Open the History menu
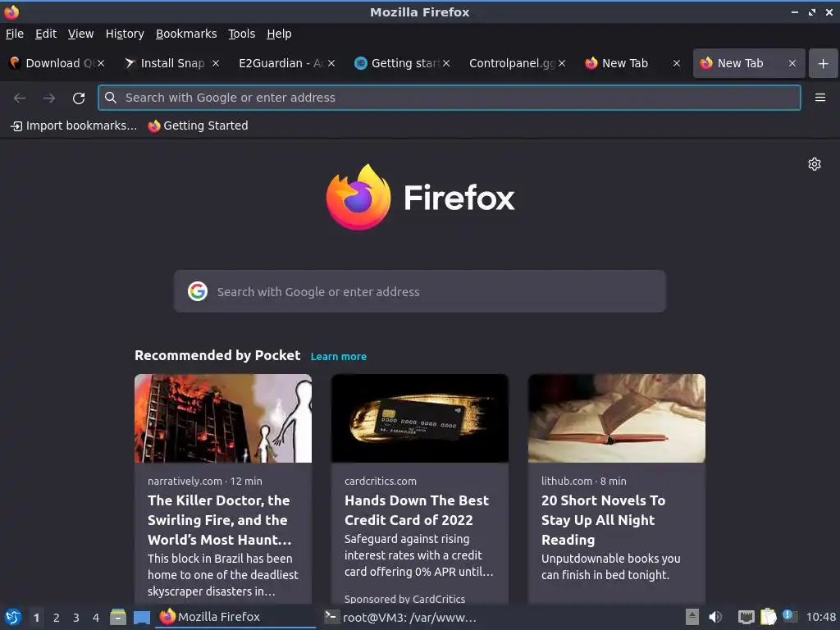Viewport: 840px width, 630px height. pyautogui.click(x=125, y=34)
